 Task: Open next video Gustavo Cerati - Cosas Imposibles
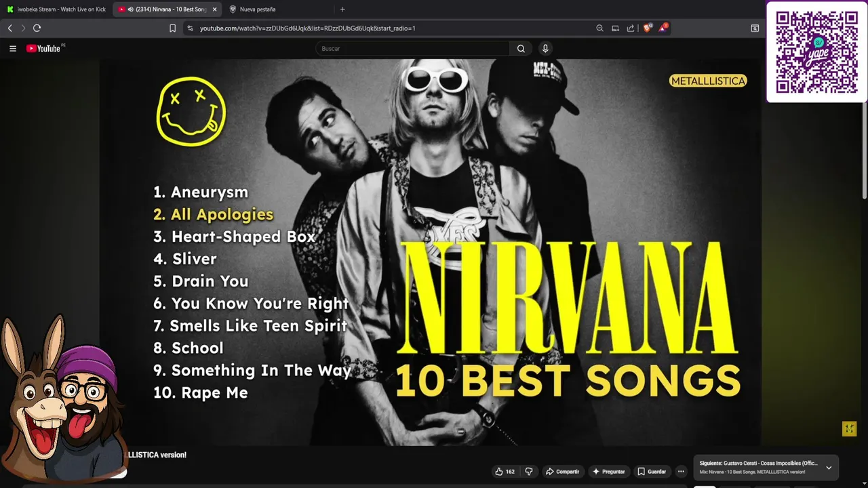(x=759, y=464)
